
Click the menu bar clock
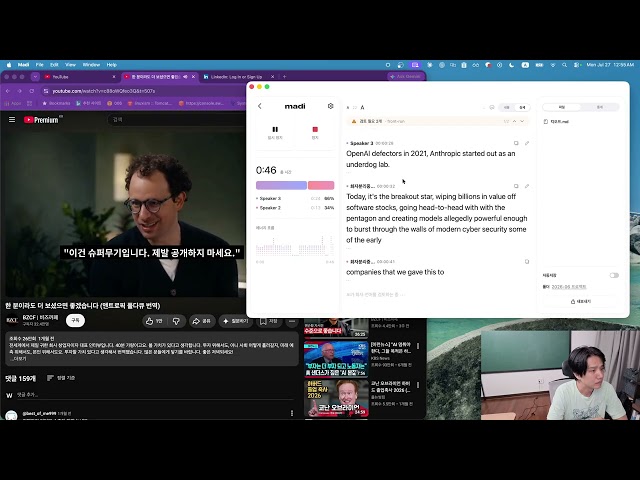click(610, 65)
